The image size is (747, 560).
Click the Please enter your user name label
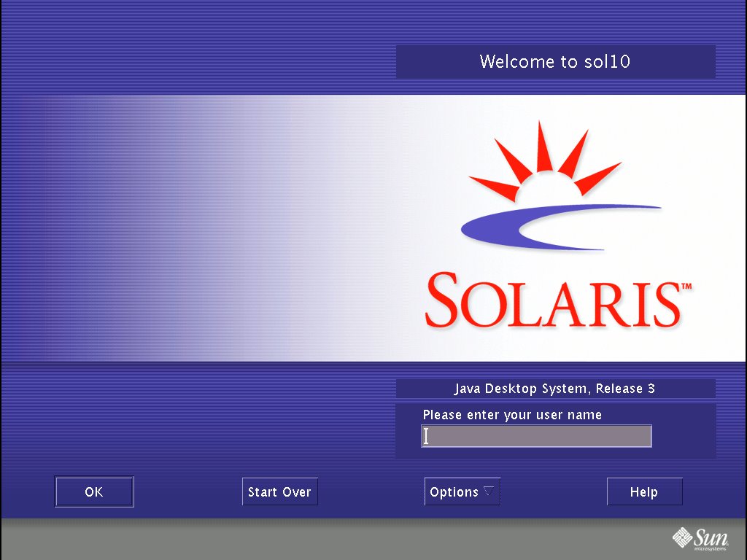point(511,414)
